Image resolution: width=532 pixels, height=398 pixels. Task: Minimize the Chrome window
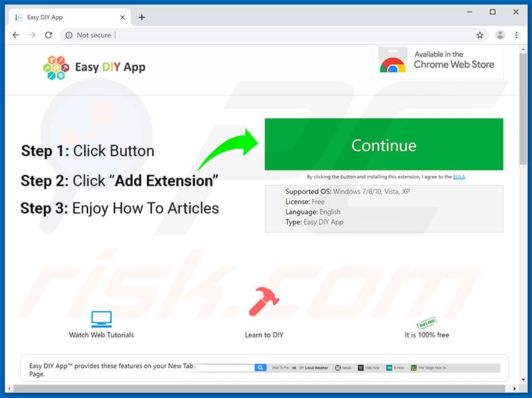click(469, 12)
